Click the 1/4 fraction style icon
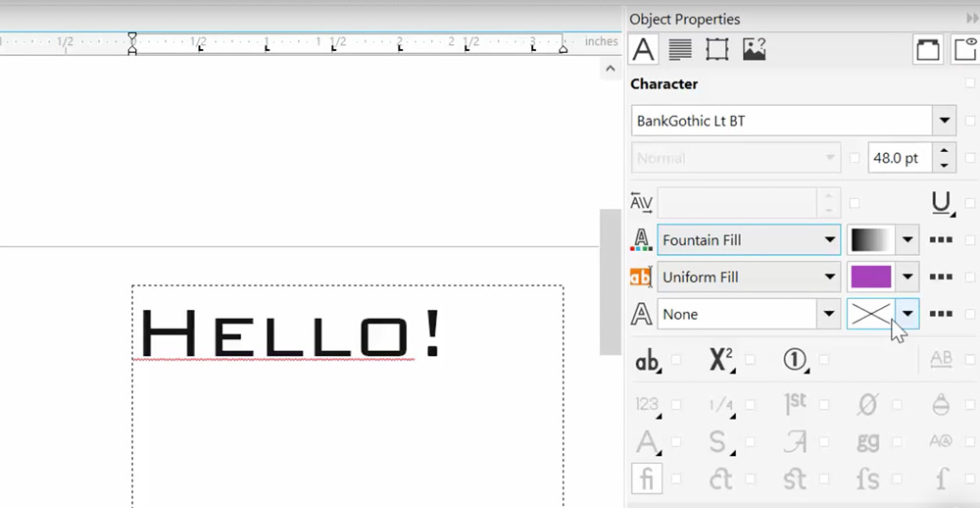 coord(721,405)
